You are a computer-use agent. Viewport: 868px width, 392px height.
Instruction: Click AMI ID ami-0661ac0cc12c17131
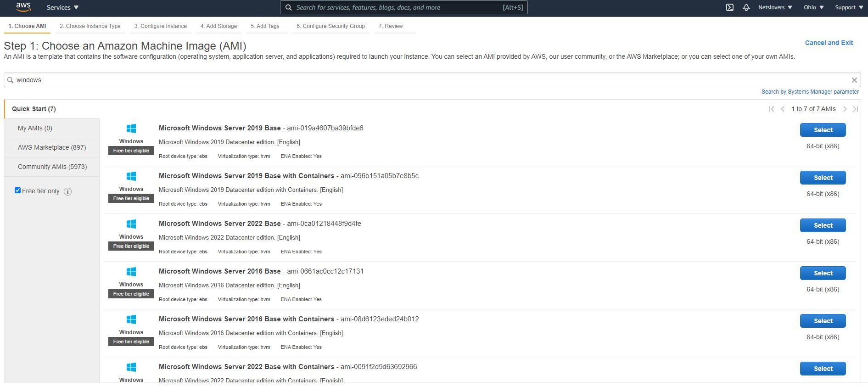pos(325,271)
